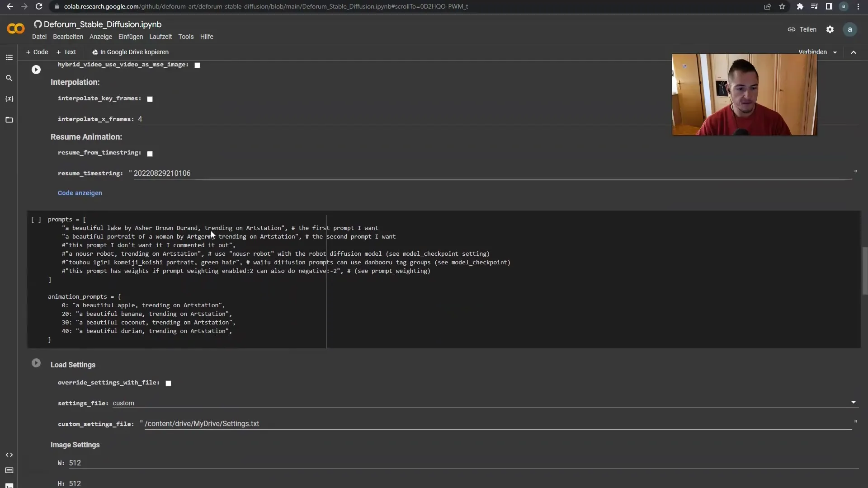Edit the H height value field

pyautogui.click(x=463, y=483)
